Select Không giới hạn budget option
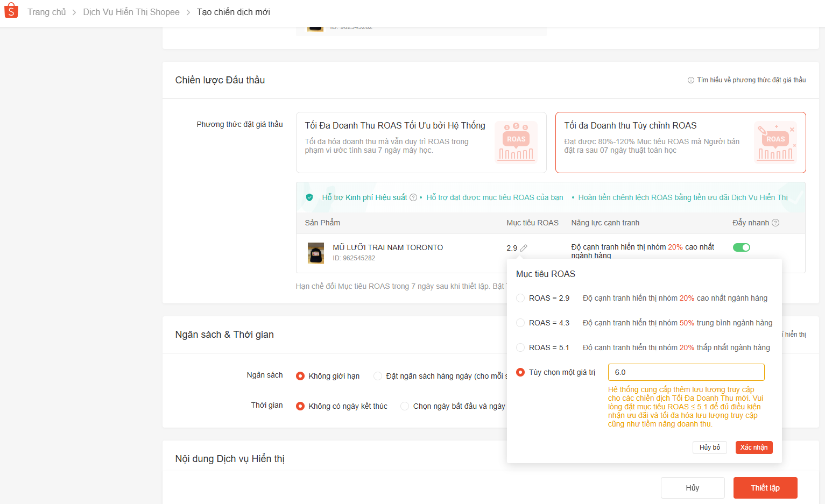 click(x=300, y=376)
